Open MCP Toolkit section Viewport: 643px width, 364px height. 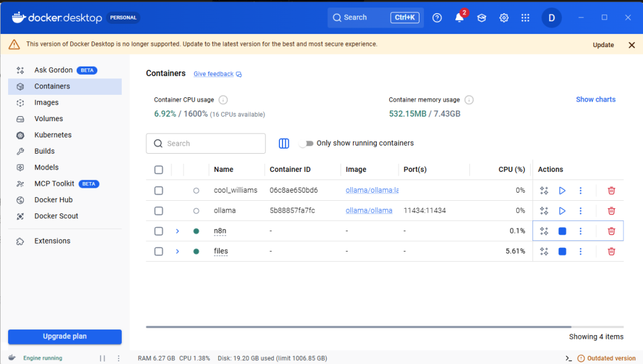(65, 184)
